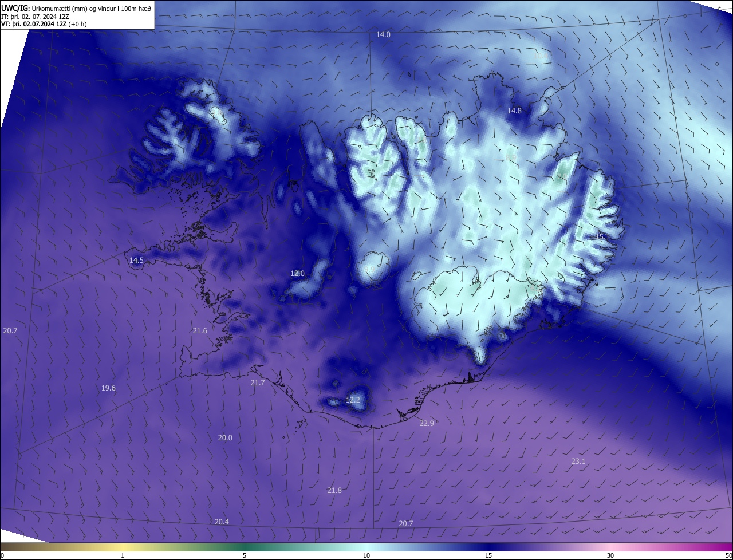Click the 12.0 value on the map
Screen dimensions: 733x560
click(297, 274)
